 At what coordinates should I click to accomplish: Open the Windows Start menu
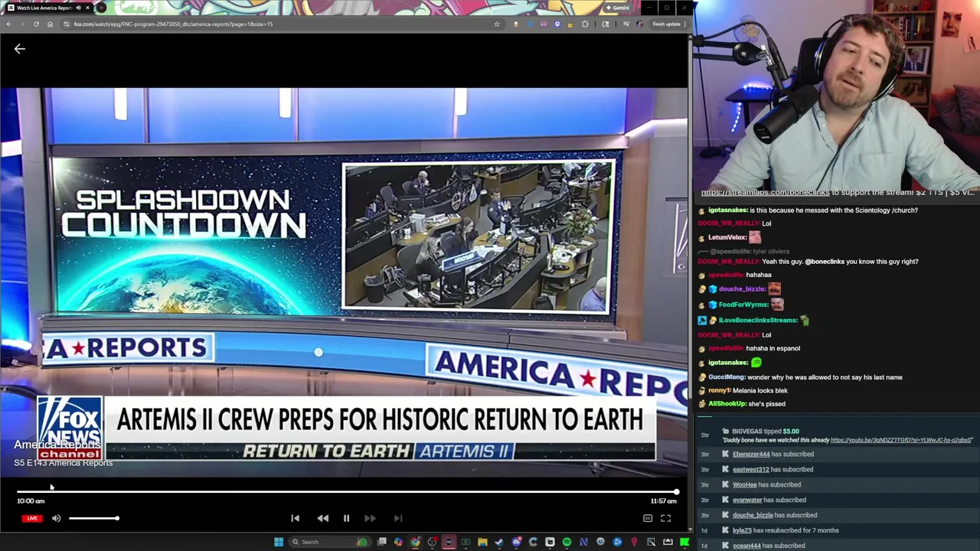pos(279,542)
